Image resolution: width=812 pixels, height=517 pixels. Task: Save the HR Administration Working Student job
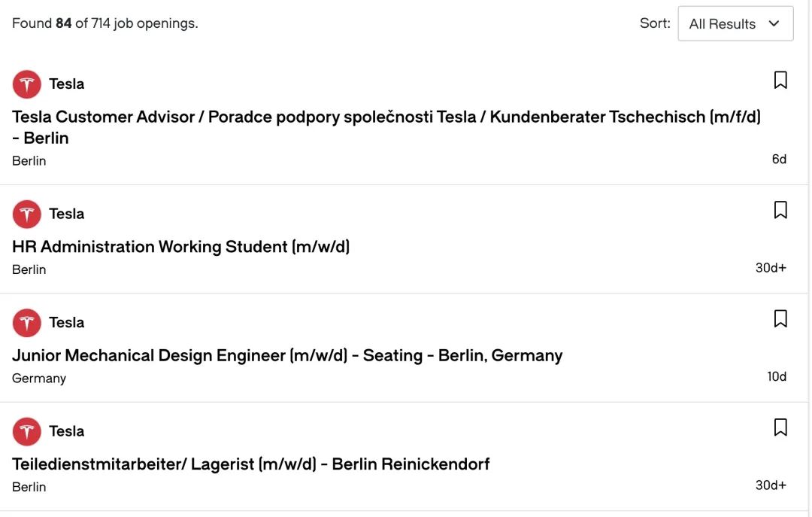tap(780, 211)
